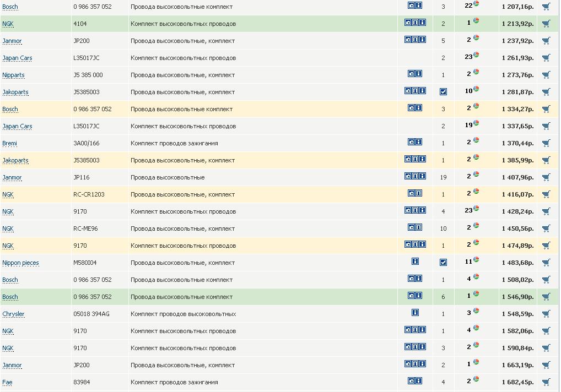This screenshot has height=392, width=561.
Task: Select article number 05018 394AG
Action: (91, 314)
